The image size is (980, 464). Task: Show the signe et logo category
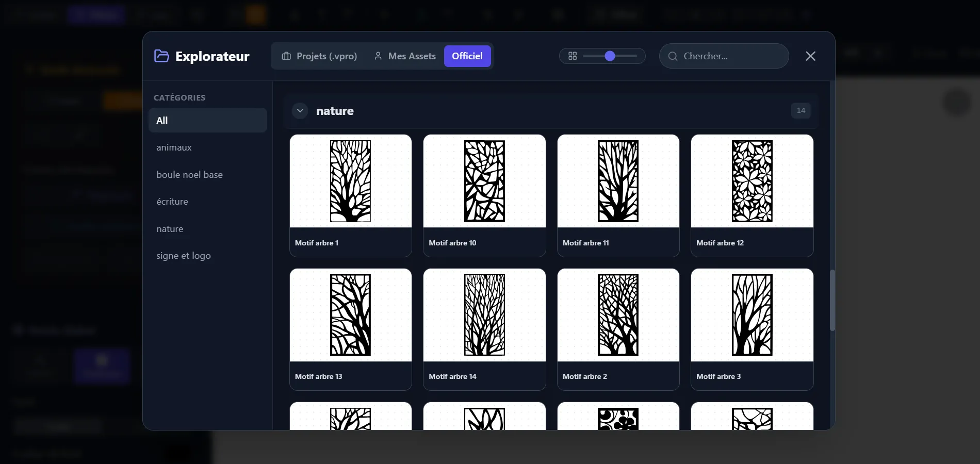(x=184, y=256)
